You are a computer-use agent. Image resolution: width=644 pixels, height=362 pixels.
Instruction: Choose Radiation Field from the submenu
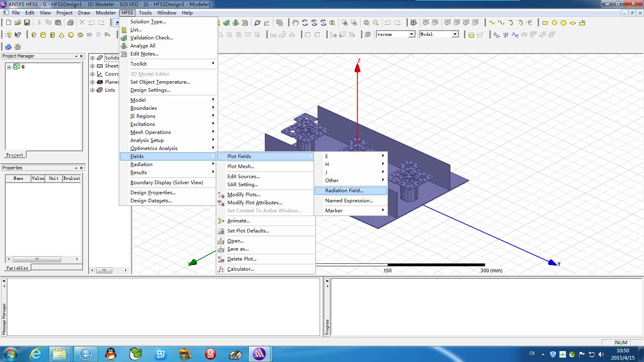click(351, 191)
